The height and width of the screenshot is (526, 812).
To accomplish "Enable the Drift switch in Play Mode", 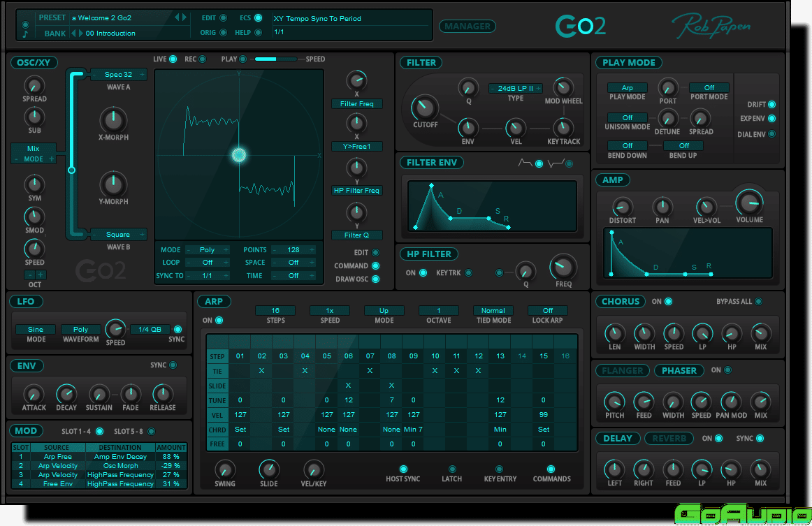I will click(x=771, y=105).
